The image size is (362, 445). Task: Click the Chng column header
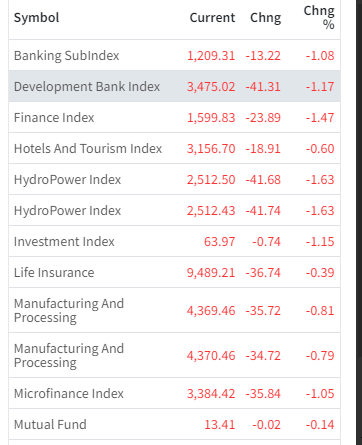tap(266, 18)
